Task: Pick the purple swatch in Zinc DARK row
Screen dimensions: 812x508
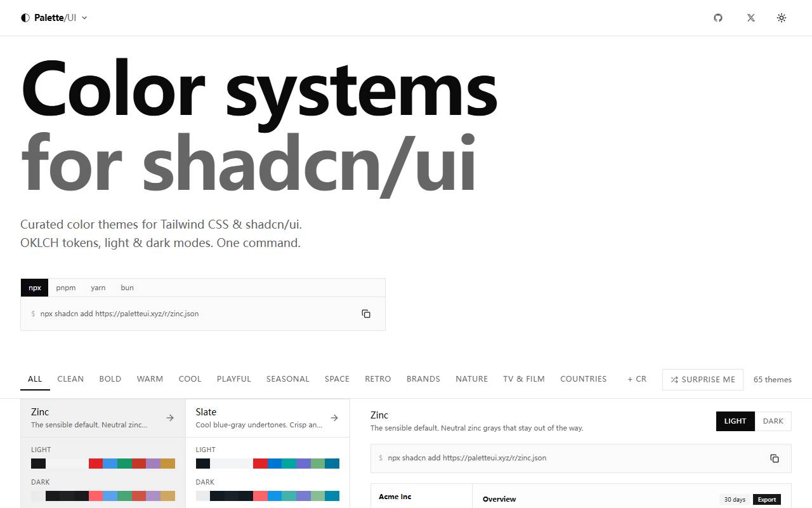Action: pyautogui.click(x=153, y=496)
